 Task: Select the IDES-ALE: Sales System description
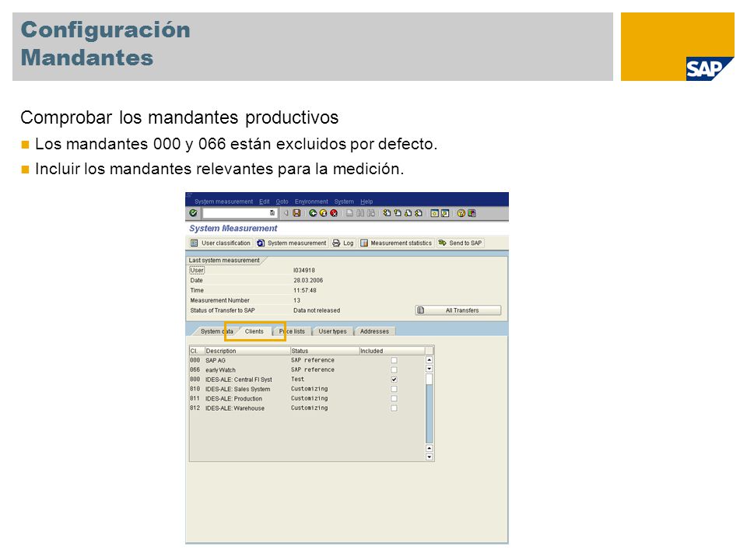point(238,389)
